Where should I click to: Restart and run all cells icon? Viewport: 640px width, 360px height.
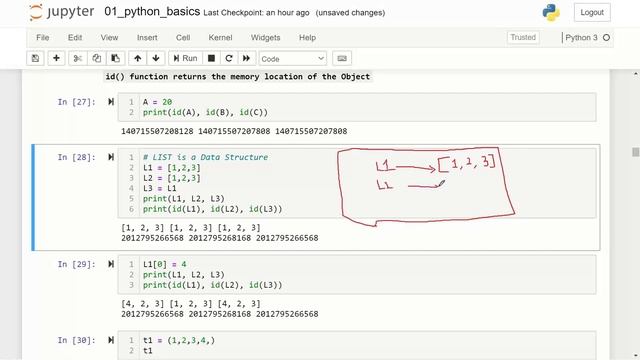[x=247, y=58]
